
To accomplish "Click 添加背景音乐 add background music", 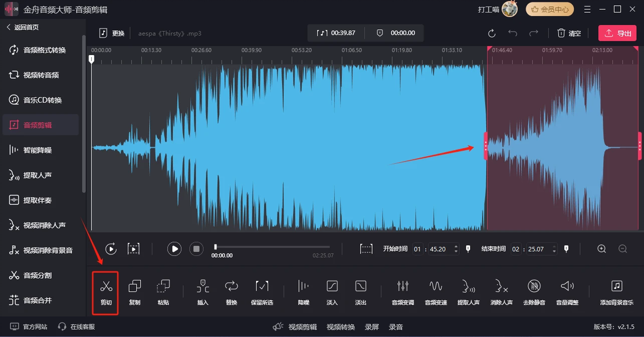I will click(x=616, y=292).
